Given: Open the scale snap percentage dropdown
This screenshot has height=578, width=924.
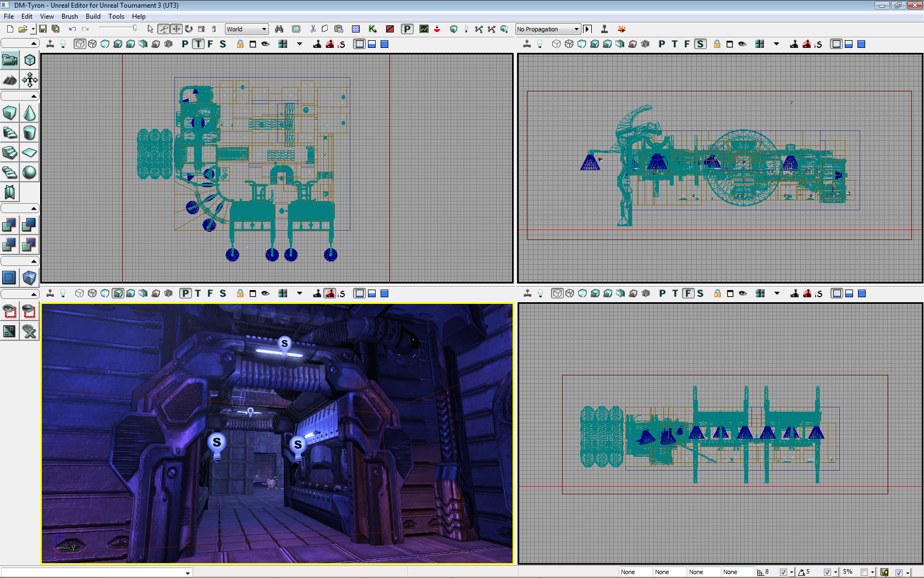Looking at the screenshot, I should pos(872,572).
